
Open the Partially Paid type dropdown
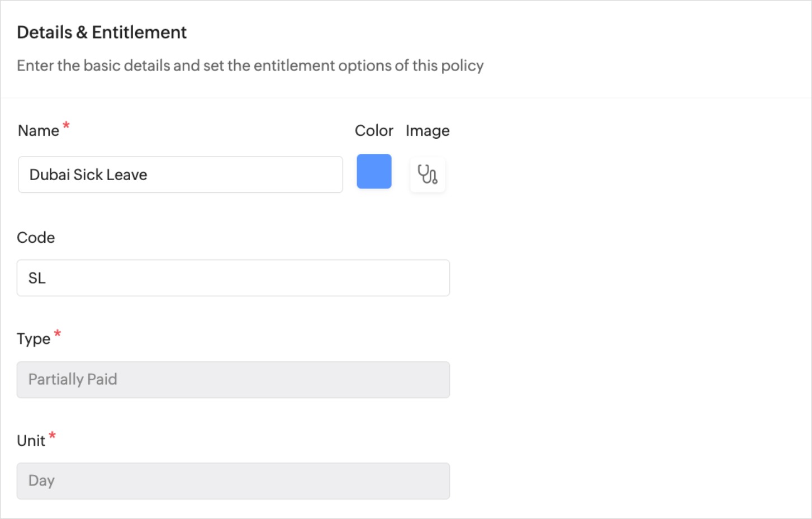(233, 380)
